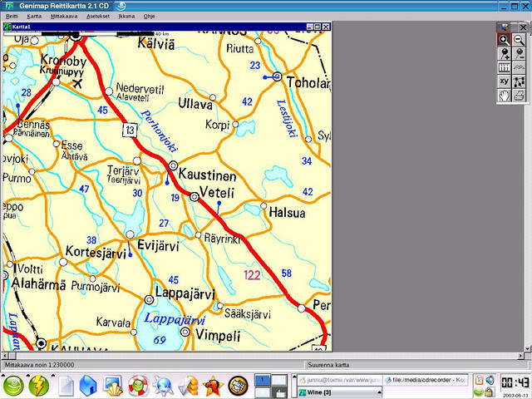Open the green KDE start menu button
The image size is (532, 399).
click(x=13, y=386)
